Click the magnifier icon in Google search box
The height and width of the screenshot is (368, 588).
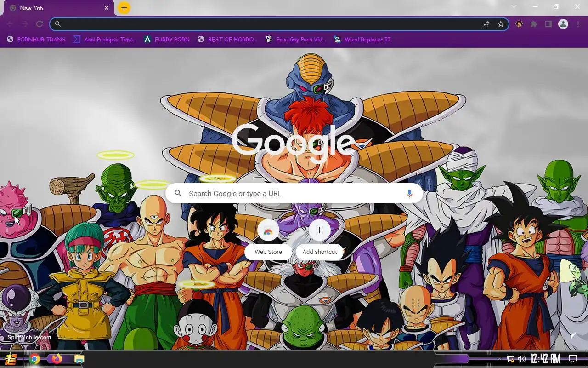click(x=178, y=194)
